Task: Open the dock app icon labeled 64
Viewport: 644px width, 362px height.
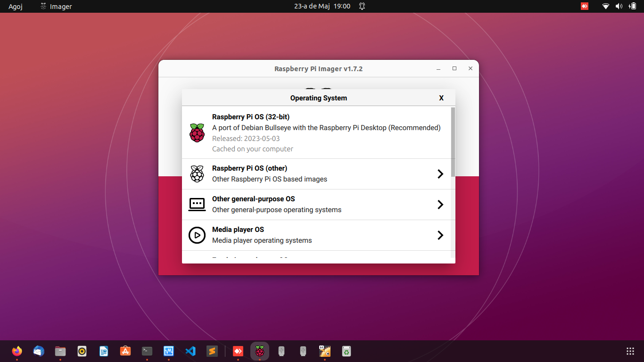Action: coord(325,351)
